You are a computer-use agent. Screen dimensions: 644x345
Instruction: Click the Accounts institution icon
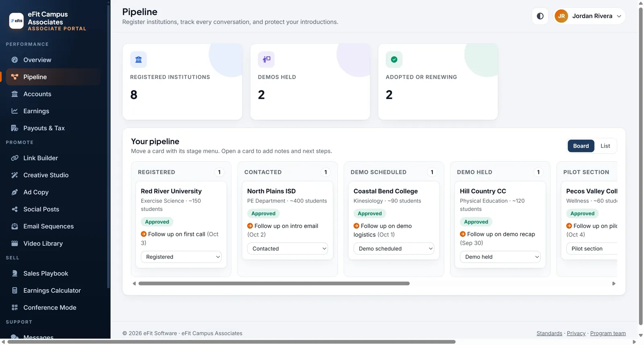tap(15, 94)
